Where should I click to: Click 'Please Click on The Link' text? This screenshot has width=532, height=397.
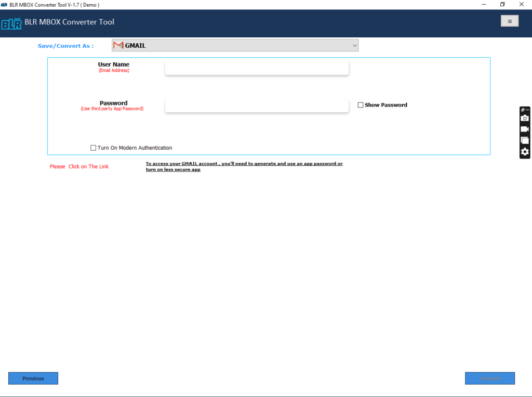pyautogui.click(x=79, y=167)
